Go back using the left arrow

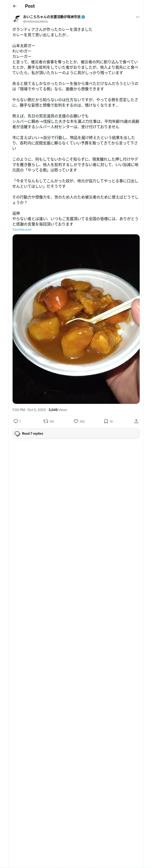click(14, 6)
